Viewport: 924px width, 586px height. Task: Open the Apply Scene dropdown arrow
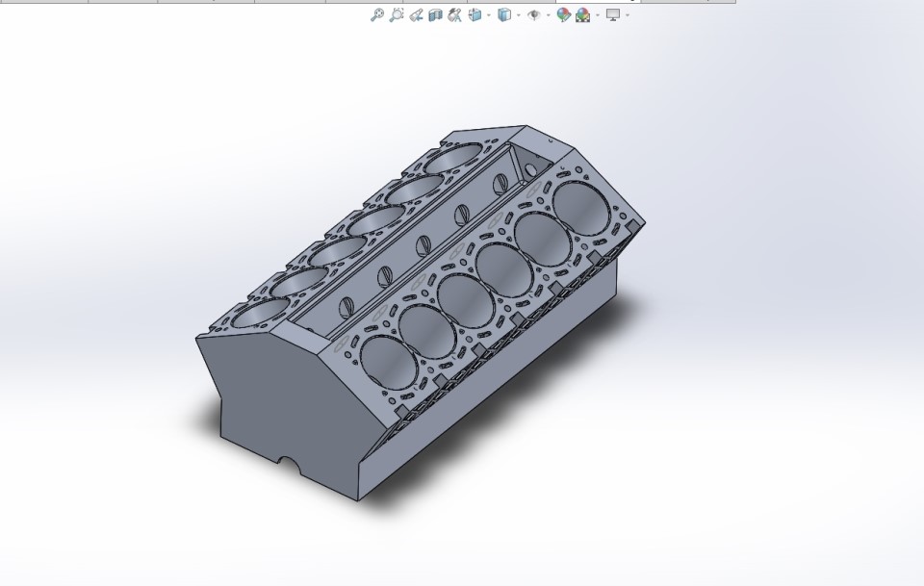pos(598,15)
